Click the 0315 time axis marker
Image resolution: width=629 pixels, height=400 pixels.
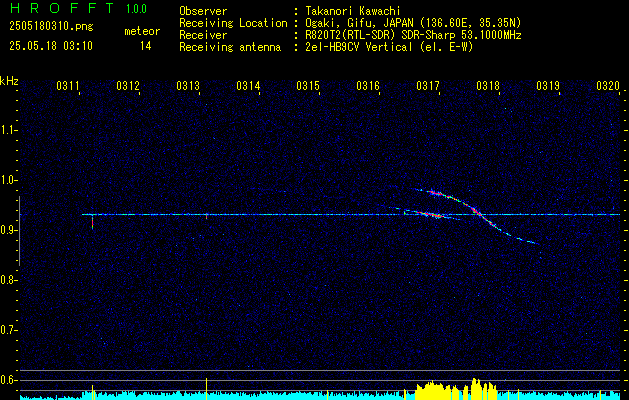coord(308,85)
